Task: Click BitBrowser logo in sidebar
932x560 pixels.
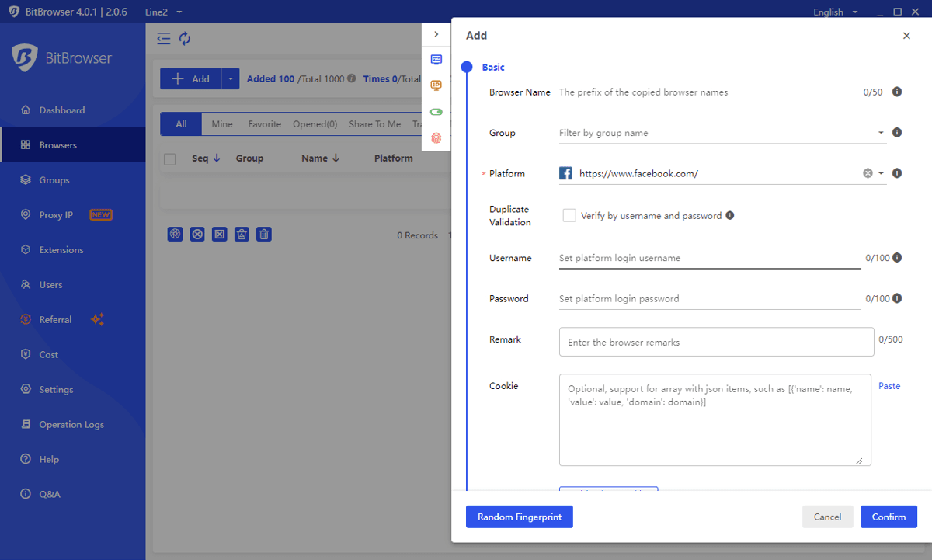Action: (25, 57)
